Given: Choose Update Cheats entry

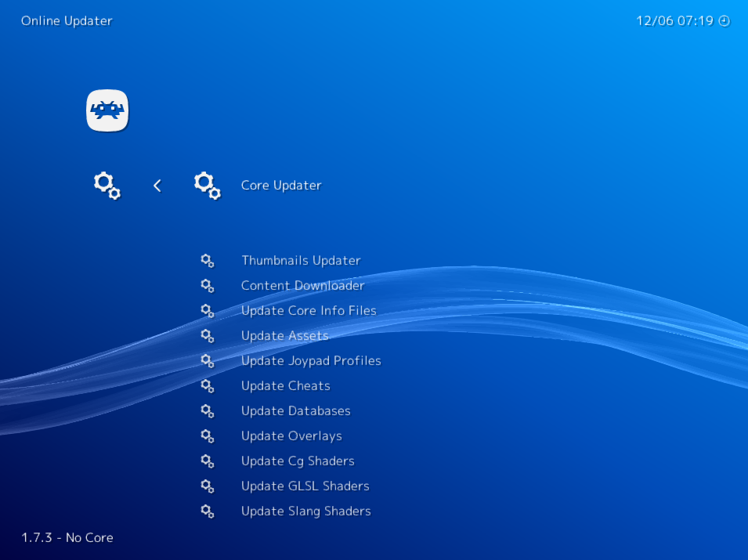Looking at the screenshot, I should [x=286, y=386].
